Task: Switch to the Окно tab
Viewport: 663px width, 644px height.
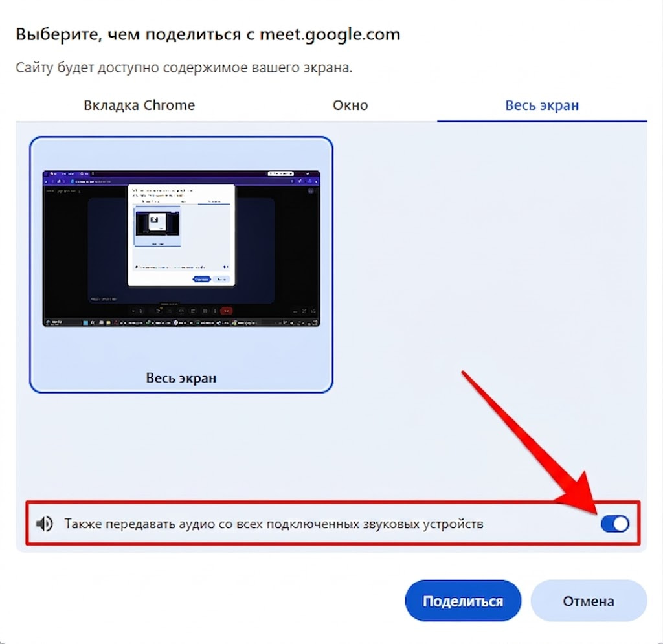Action: pyautogui.click(x=350, y=105)
